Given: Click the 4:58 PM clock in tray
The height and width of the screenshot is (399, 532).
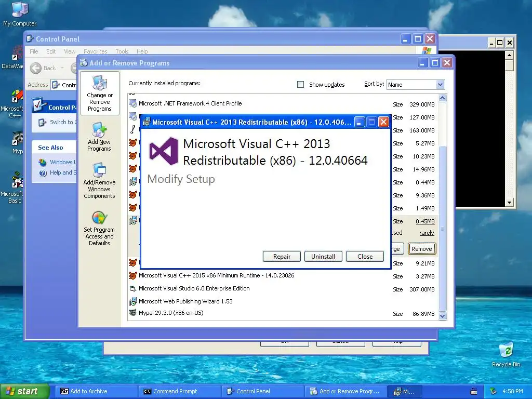Looking at the screenshot, I should (x=512, y=391).
